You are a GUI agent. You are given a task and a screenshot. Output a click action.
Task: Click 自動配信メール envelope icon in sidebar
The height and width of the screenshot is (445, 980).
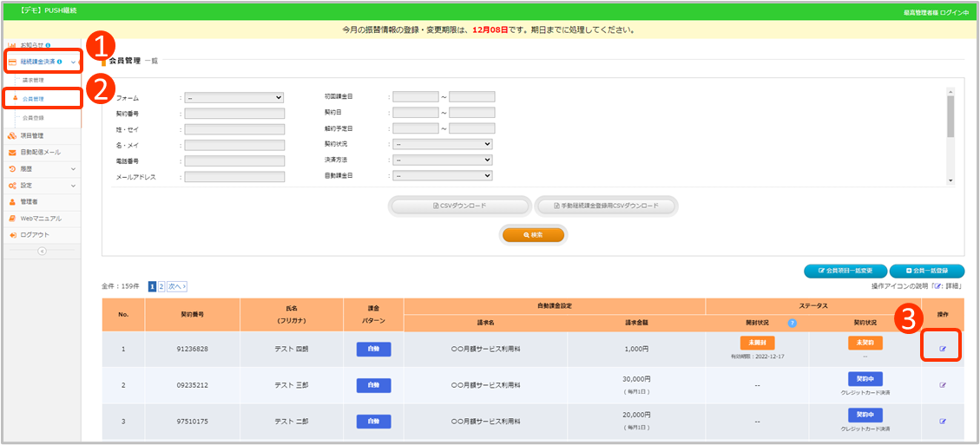coord(12,153)
